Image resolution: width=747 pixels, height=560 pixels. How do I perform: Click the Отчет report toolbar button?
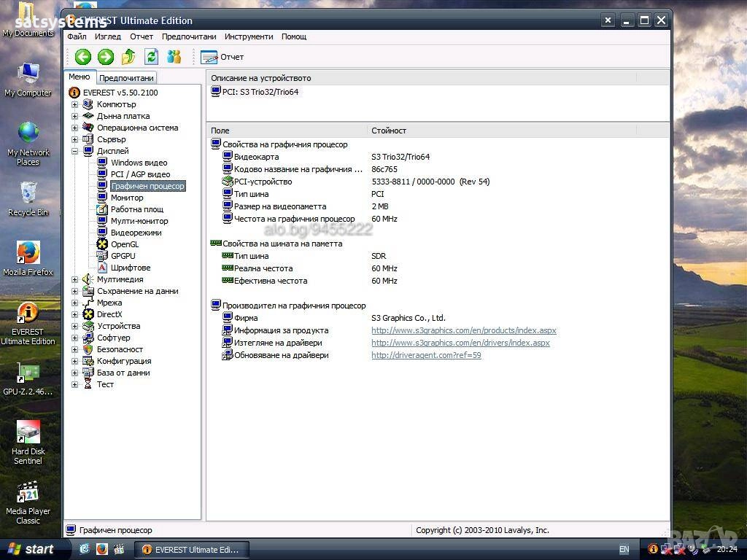coord(222,57)
